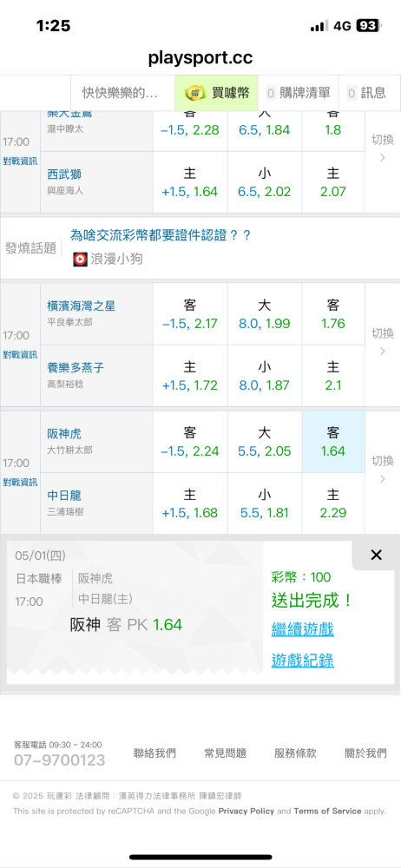Select 客 -1.5, 2.28 spread option
Screen dimensions: 401x868
(190, 131)
